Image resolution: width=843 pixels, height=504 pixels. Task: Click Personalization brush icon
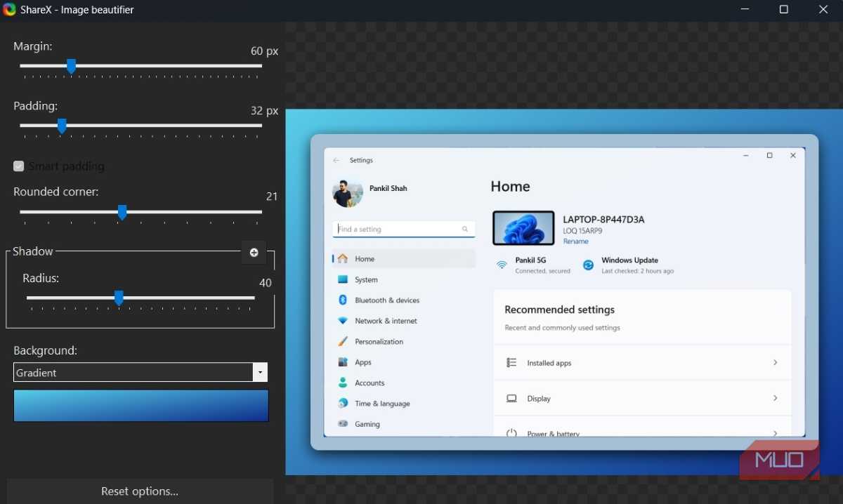tap(343, 341)
